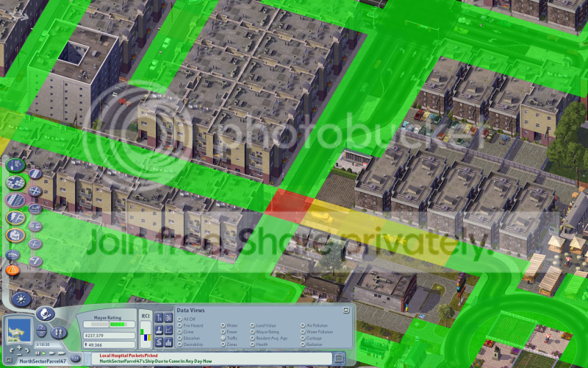Choose the Bus and mass transit submenu icon
588x368 pixels.
click(35, 226)
